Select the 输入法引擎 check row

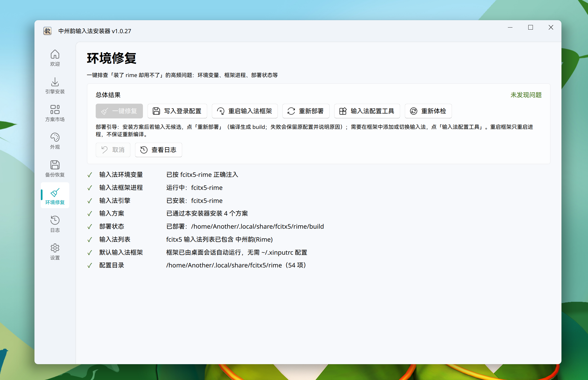tap(318, 201)
